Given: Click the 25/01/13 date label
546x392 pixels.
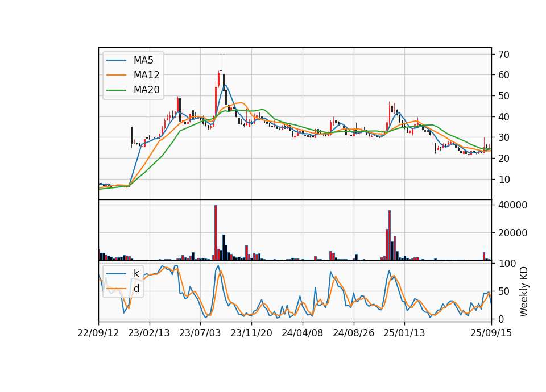Looking at the screenshot, I should (404, 333).
